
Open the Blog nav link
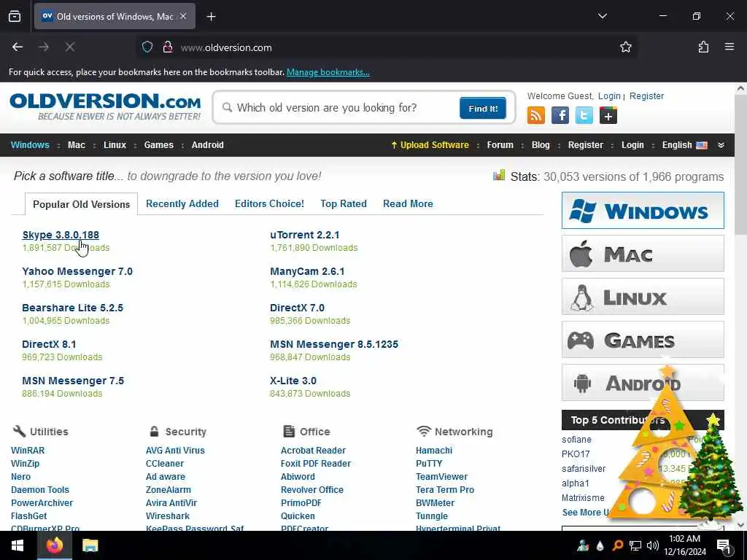point(541,145)
